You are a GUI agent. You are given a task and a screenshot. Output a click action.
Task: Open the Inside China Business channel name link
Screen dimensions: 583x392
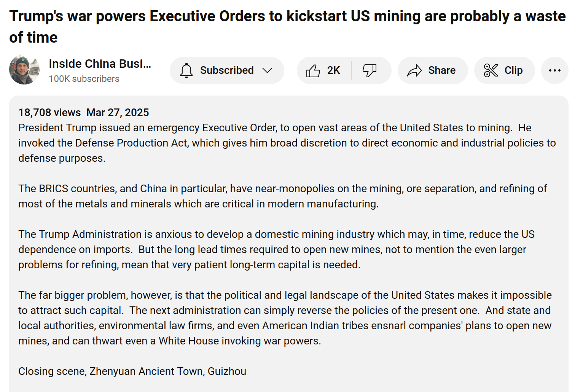(x=100, y=64)
